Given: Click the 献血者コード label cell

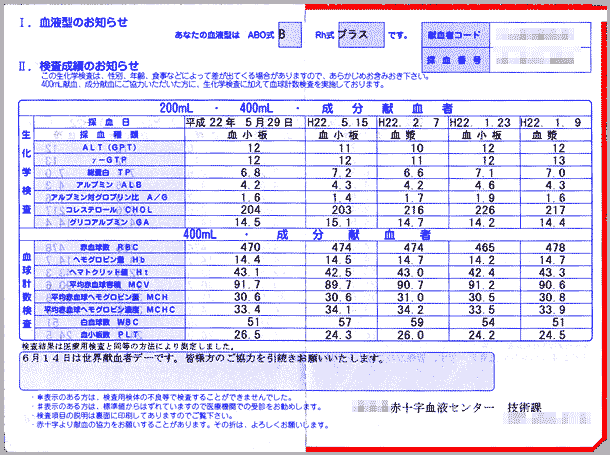Looking at the screenshot, I should [455, 35].
